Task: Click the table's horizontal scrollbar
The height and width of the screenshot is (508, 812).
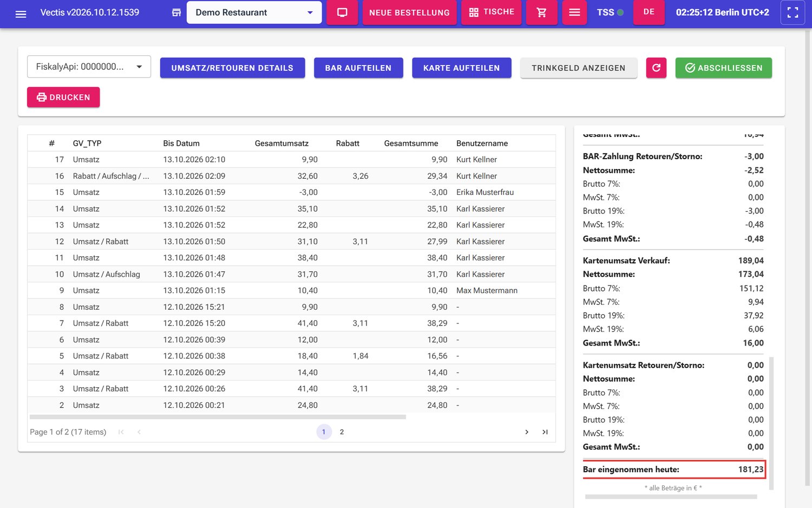Action: pyautogui.click(x=218, y=417)
